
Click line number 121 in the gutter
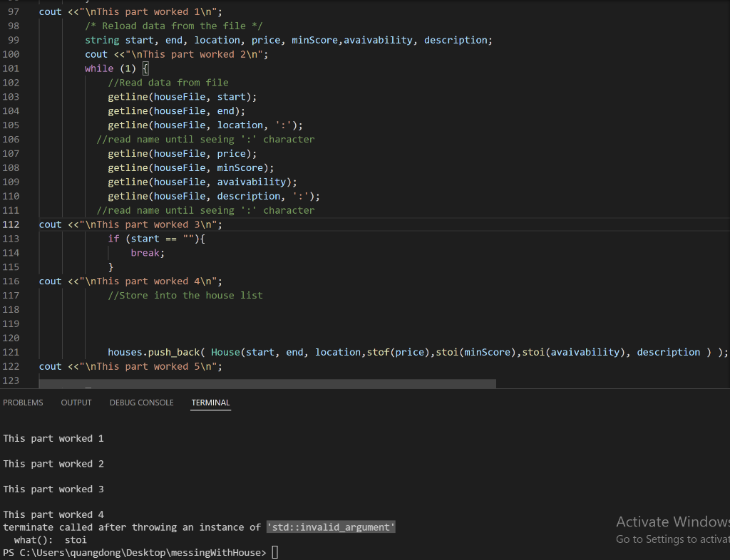pos(11,352)
